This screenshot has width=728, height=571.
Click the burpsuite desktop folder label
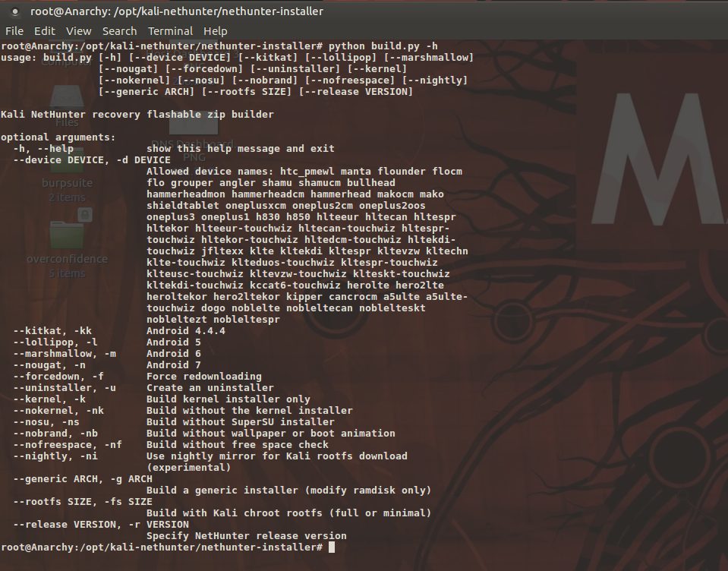point(67,183)
